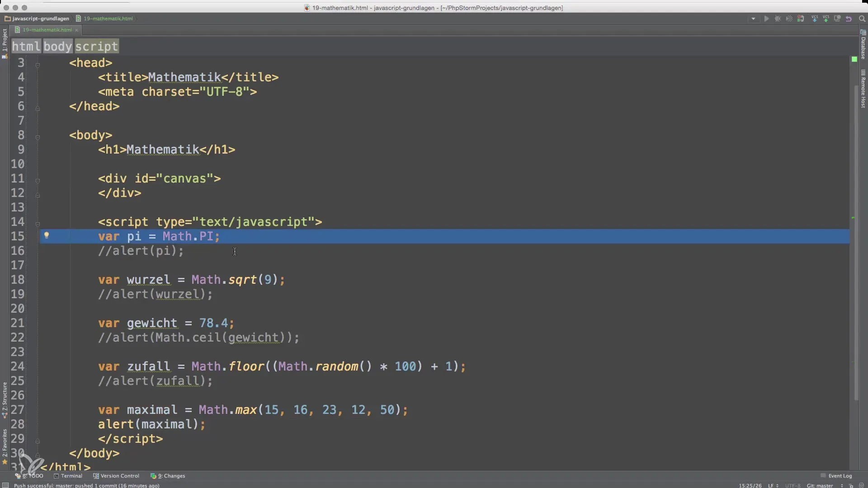
Task: Click the Run button in toolbar
Action: pyautogui.click(x=766, y=19)
